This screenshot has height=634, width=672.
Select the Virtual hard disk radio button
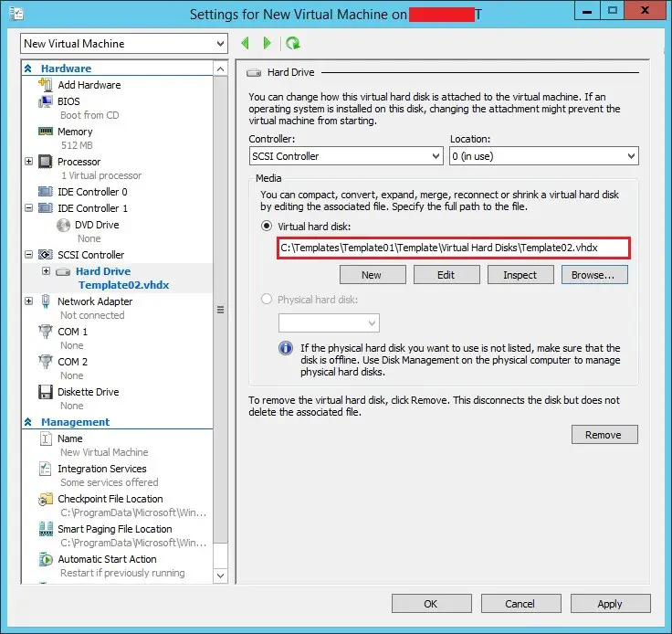click(267, 226)
